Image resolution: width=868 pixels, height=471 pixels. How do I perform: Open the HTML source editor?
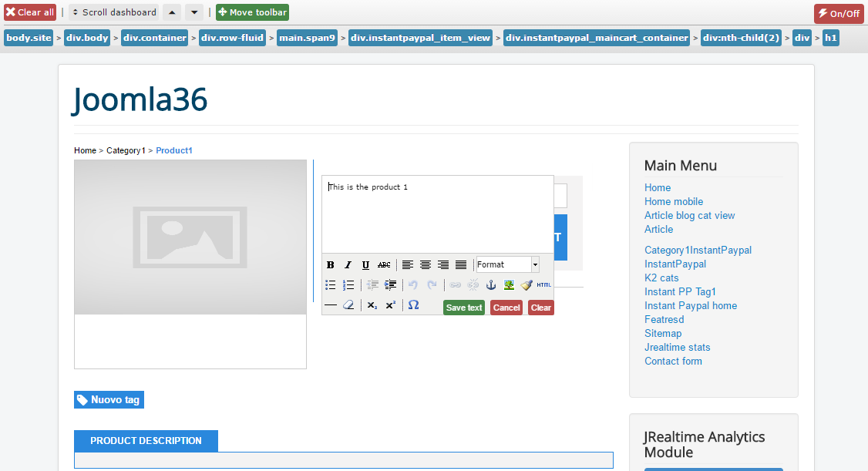(543, 285)
